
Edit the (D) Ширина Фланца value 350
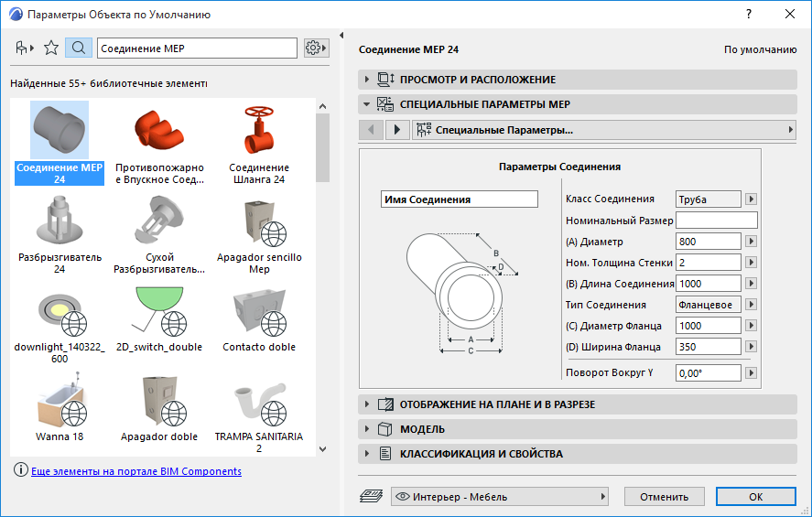[708, 347]
